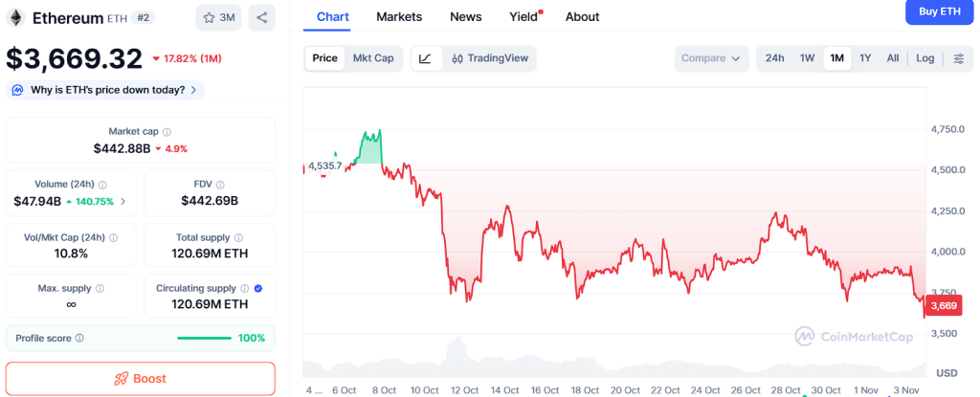Screen dimensions: 980x397
Task: Open chart settings sliders icon
Action: (x=959, y=58)
